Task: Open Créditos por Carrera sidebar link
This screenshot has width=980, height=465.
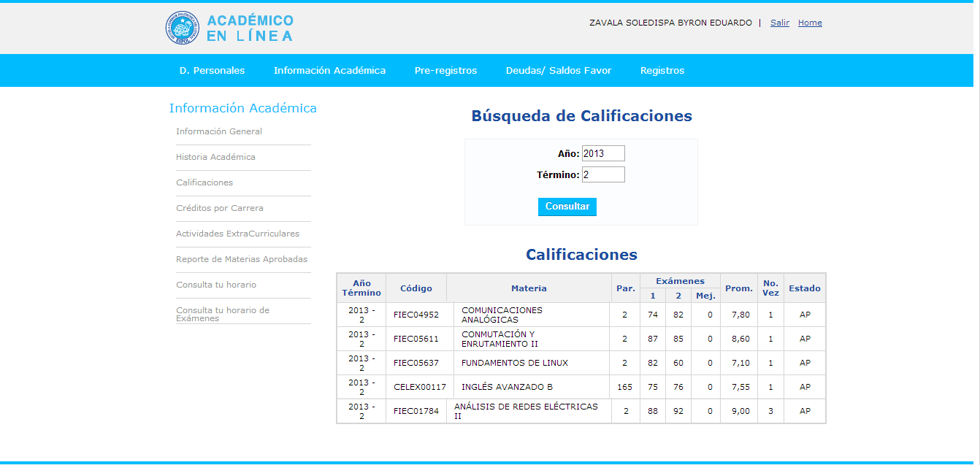Action: coord(220,208)
